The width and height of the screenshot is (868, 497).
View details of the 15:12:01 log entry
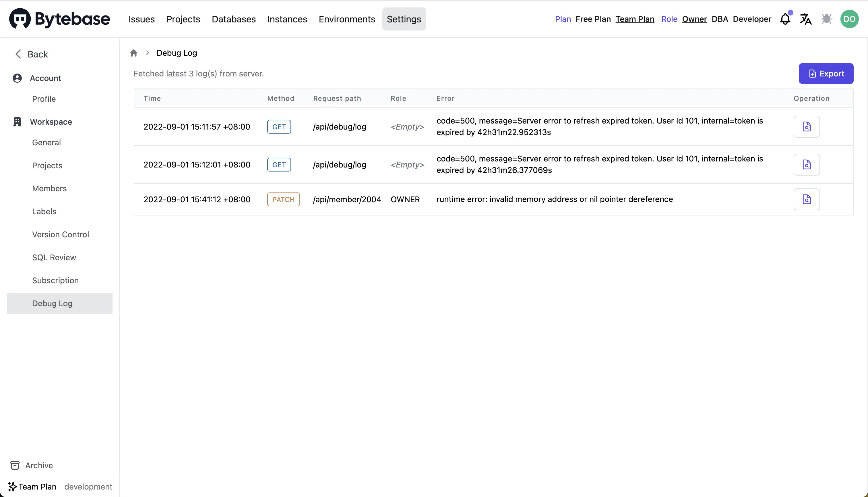point(807,165)
